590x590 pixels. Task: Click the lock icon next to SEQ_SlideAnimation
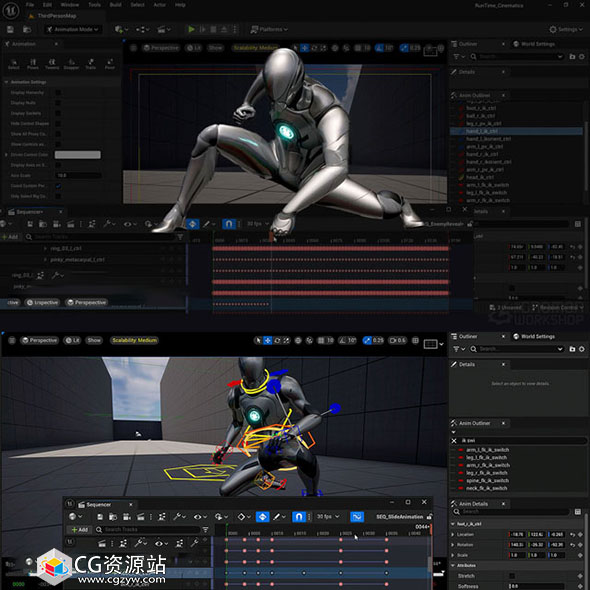429,517
